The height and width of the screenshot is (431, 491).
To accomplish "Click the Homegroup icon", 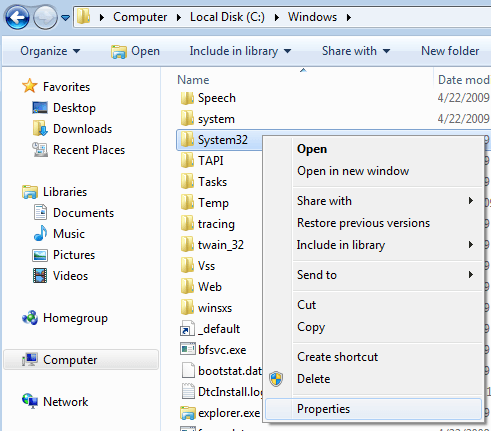I will click(30, 318).
